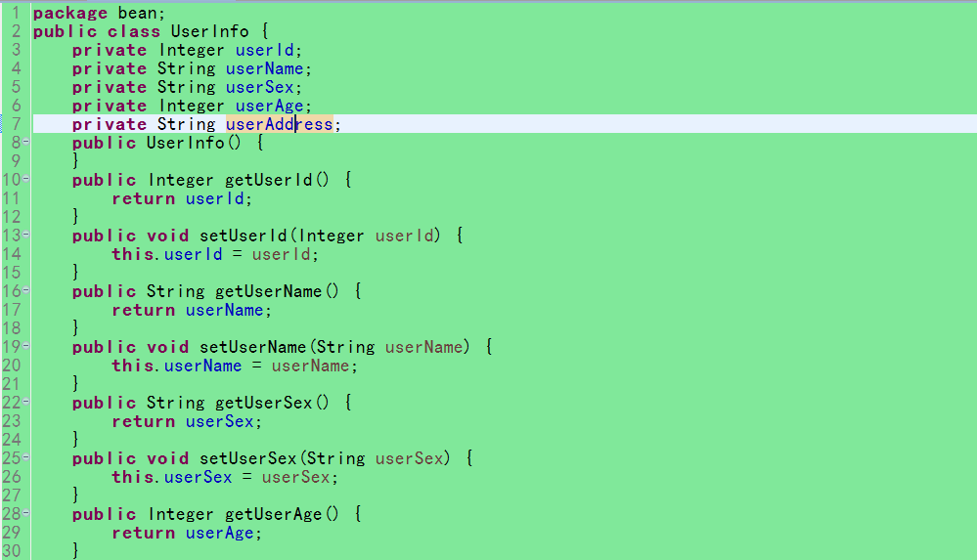Collapse the getUserSex() fold on line 22
The image size is (977, 560).
point(26,401)
